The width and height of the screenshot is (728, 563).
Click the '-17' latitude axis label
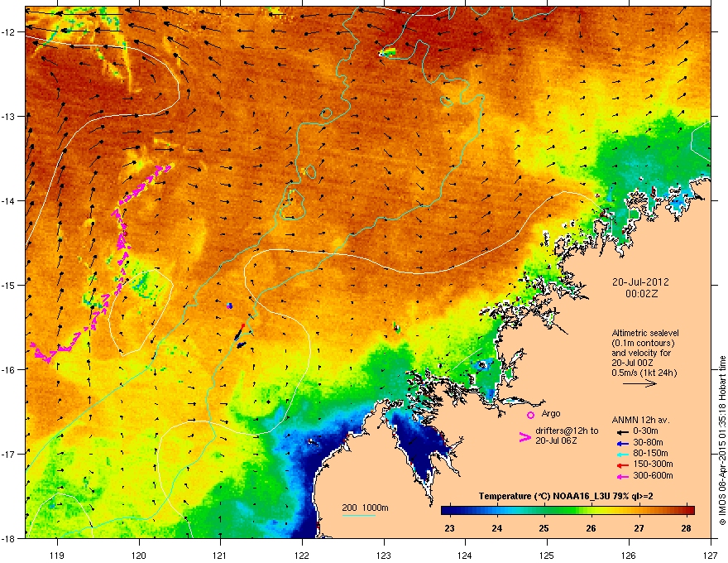[8, 454]
